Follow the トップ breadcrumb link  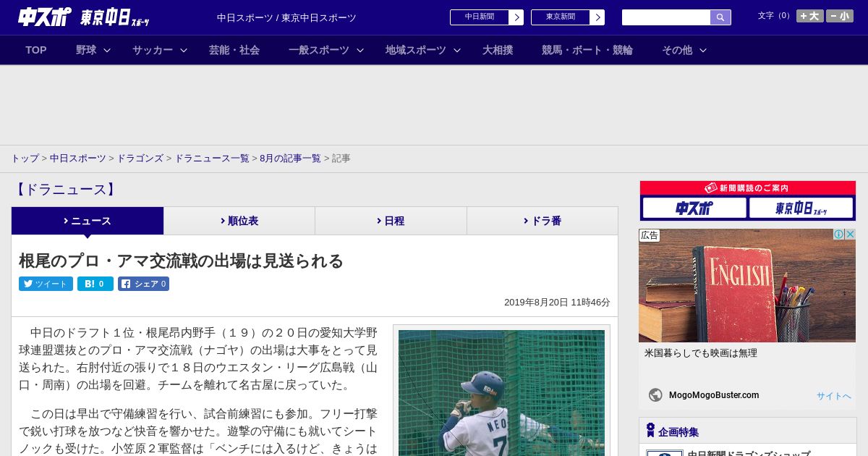pos(25,159)
